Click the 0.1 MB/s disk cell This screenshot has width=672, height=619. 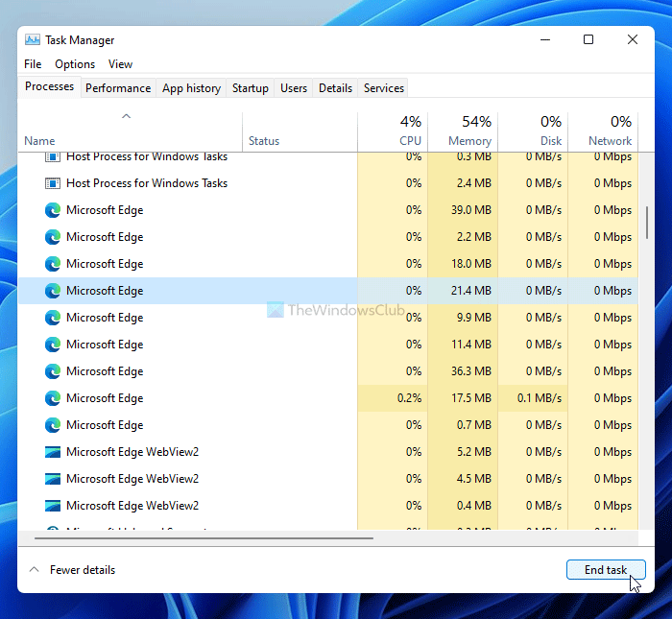tap(533, 399)
